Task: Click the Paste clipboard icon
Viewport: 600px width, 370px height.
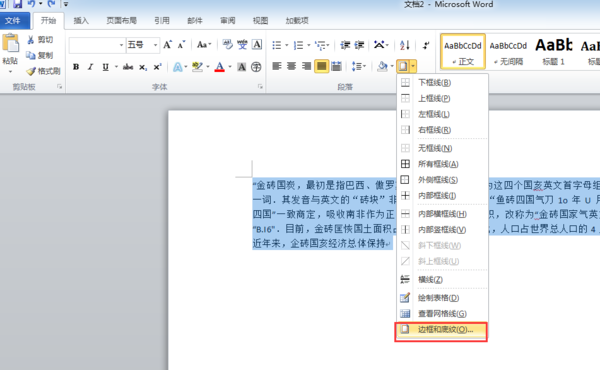Action: [x=11, y=43]
